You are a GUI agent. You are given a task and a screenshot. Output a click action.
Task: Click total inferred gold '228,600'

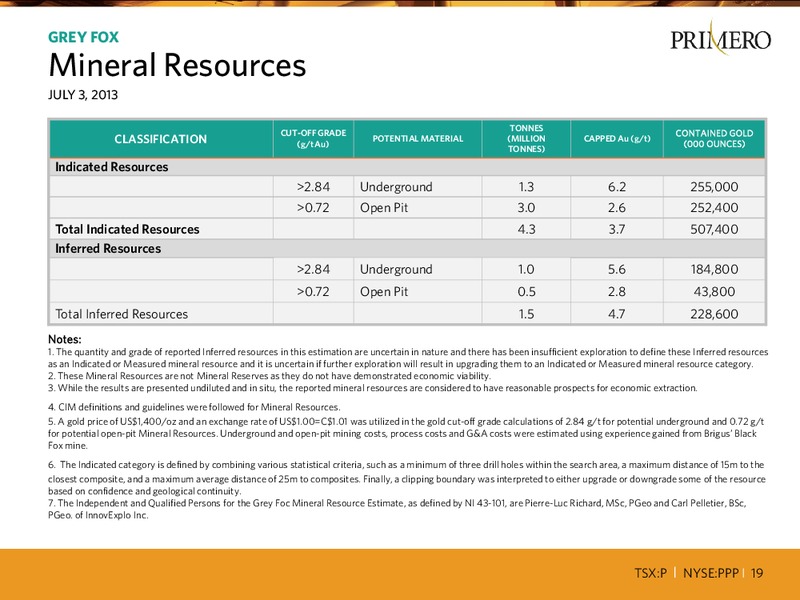(714, 314)
